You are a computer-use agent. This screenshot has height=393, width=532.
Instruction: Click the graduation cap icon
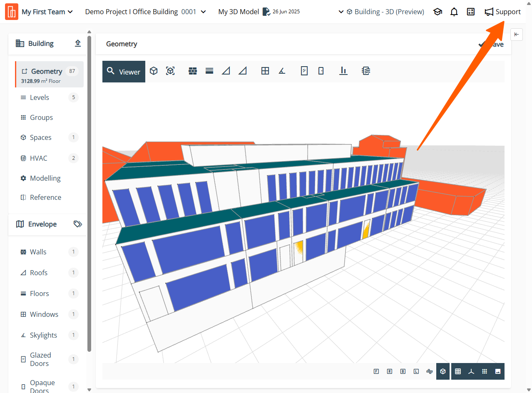pyautogui.click(x=438, y=12)
